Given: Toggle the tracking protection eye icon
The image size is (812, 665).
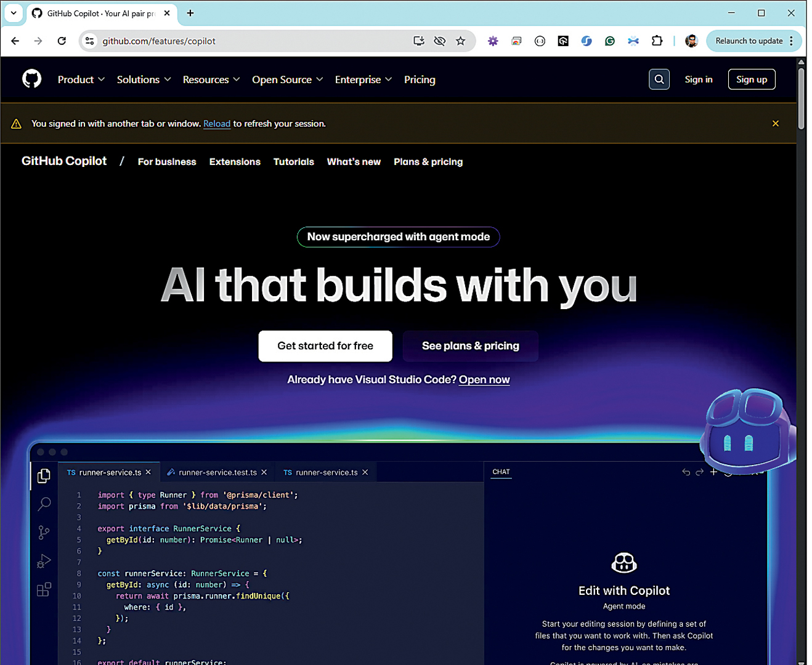Looking at the screenshot, I should [x=439, y=41].
